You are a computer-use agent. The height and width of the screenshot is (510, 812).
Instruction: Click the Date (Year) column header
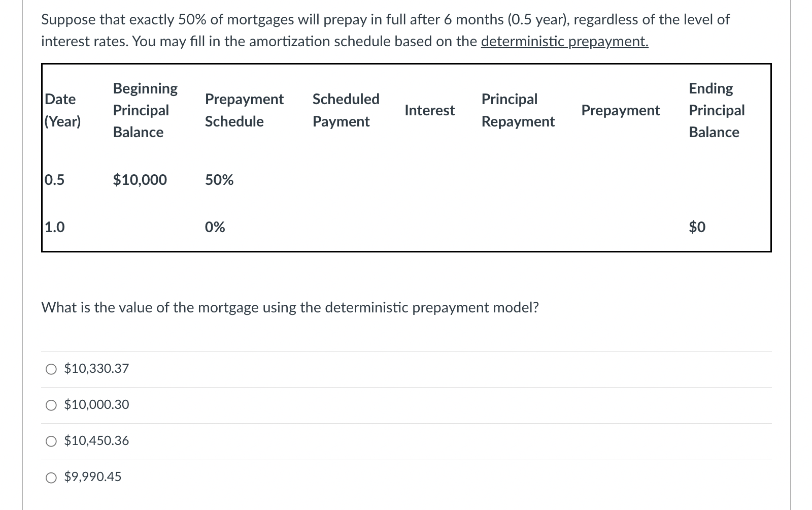[x=63, y=110]
